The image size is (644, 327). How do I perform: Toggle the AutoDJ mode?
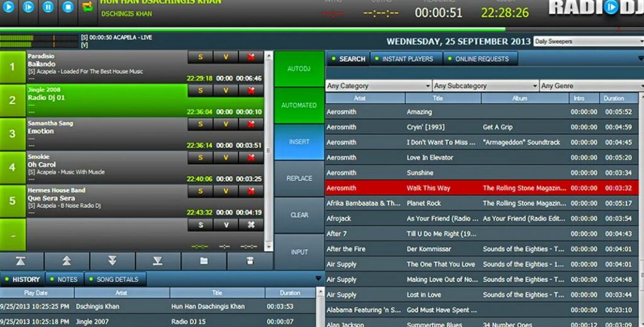[x=299, y=69]
